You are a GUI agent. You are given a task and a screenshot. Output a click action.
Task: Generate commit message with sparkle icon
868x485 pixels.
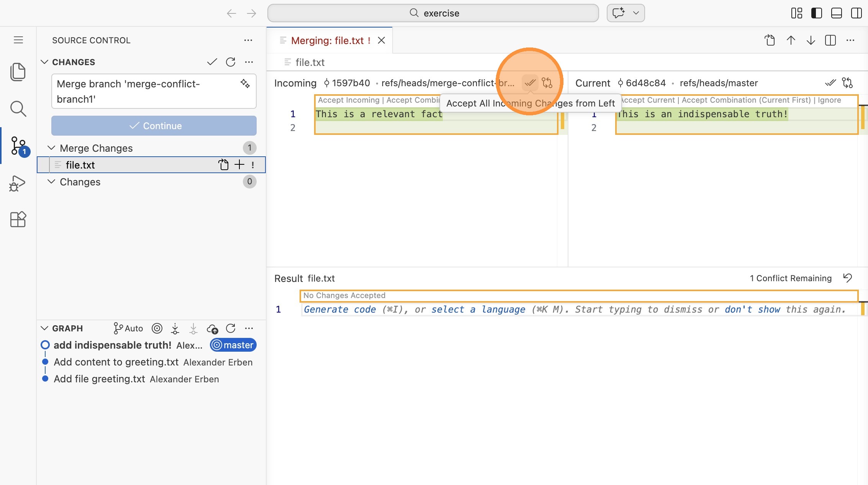point(245,84)
